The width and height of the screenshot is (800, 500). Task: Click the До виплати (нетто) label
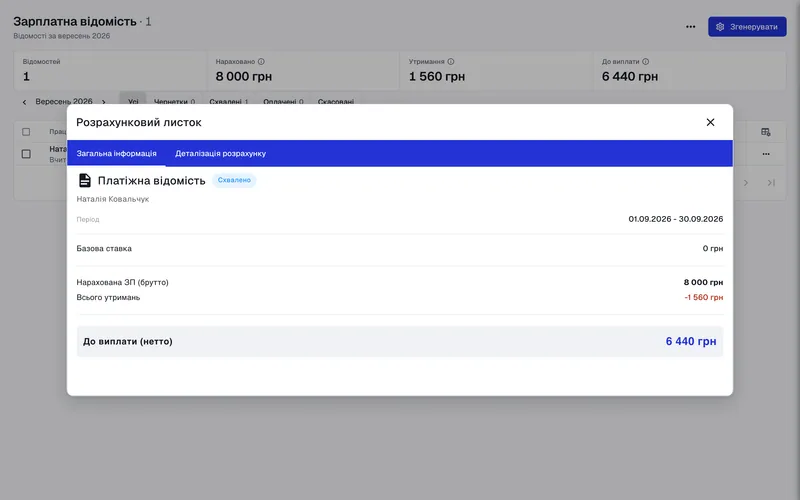128,341
